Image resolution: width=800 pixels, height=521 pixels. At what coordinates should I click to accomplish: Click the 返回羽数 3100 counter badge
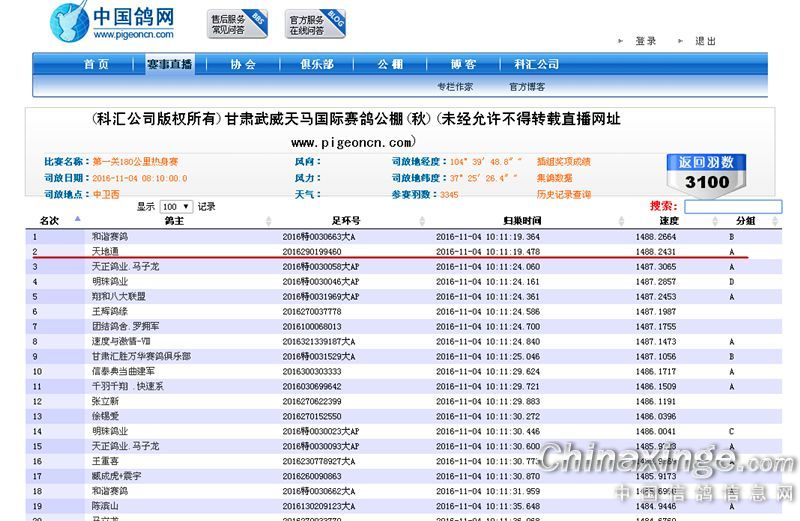(x=707, y=172)
